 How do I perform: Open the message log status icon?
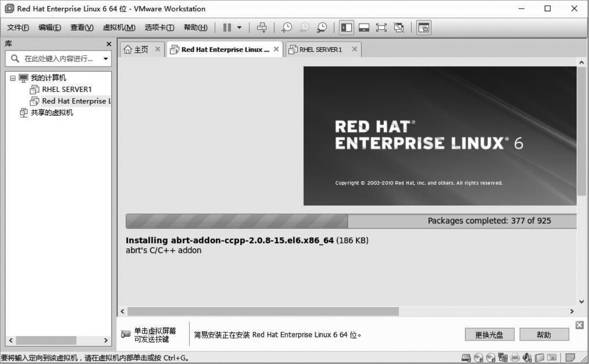(x=570, y=358)
